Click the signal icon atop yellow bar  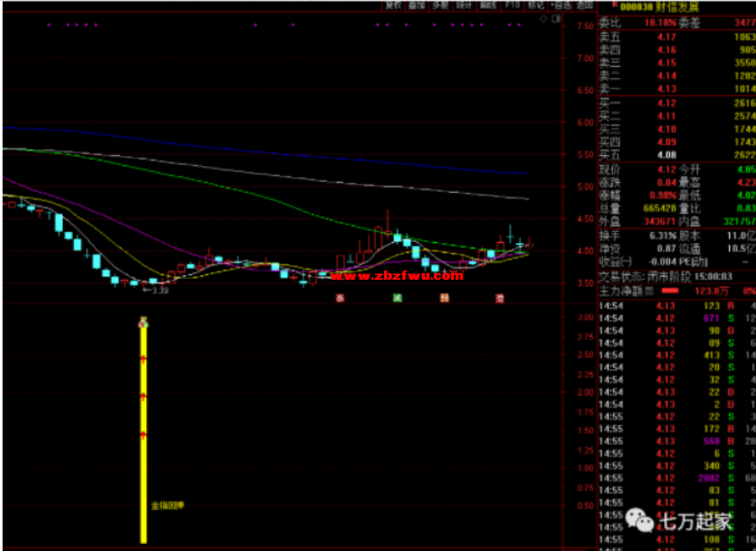coord(143,322)
